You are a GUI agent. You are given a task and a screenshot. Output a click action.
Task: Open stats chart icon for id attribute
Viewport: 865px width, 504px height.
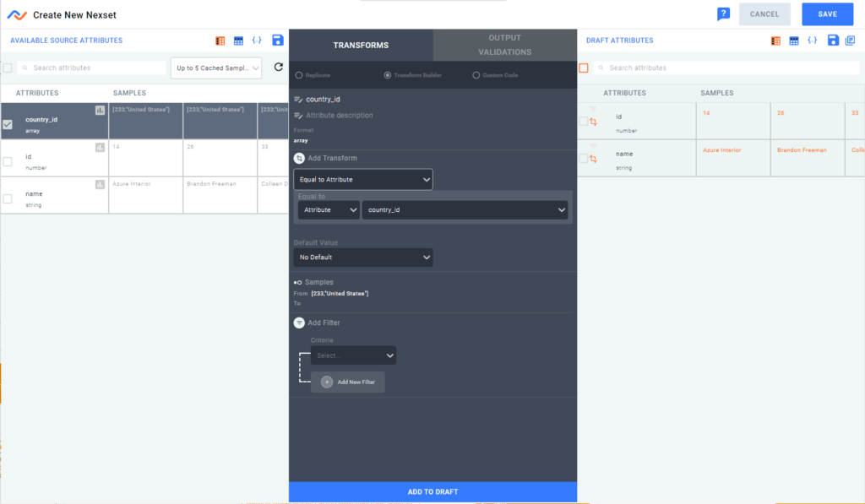100,147
